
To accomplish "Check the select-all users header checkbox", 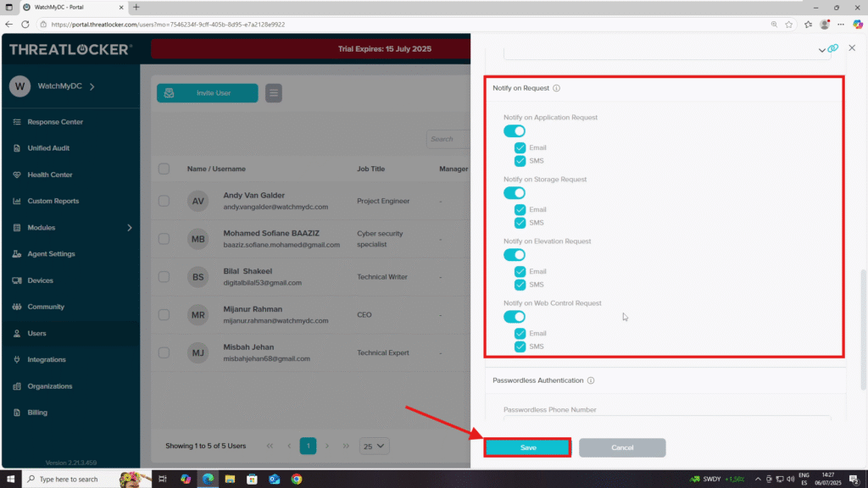I will (164, 169).
